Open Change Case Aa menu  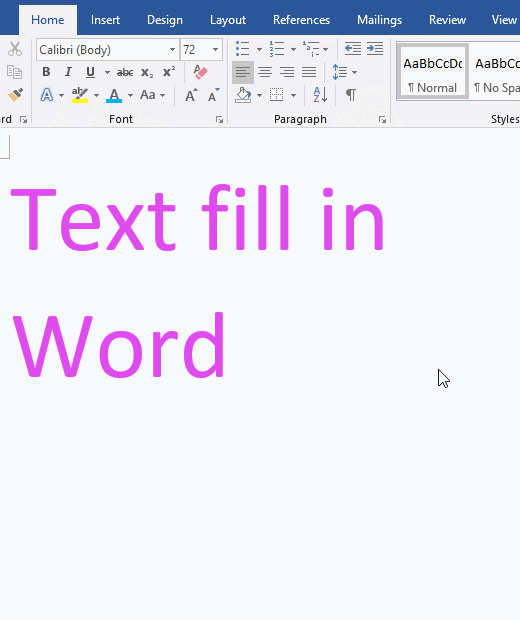pos(152,95)
